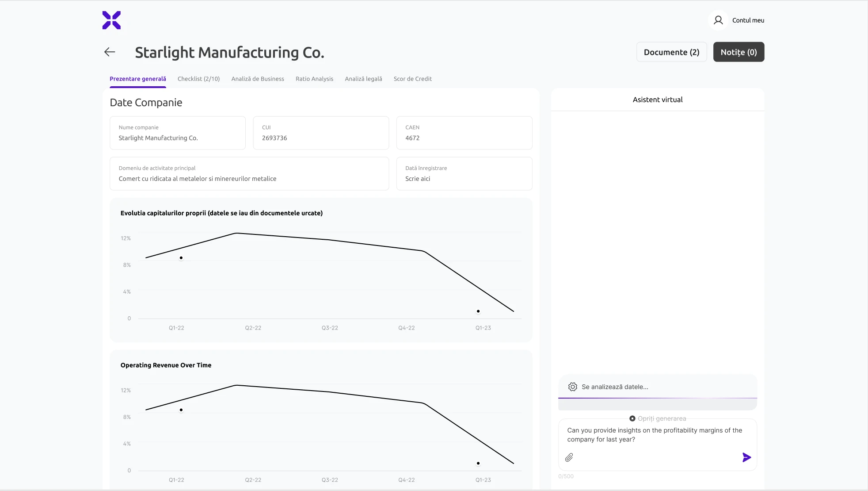Image resolution: width=868 pixels, height=491 pixels.
Task: Click the stop generation circle icon
Action: click(632, 418)
